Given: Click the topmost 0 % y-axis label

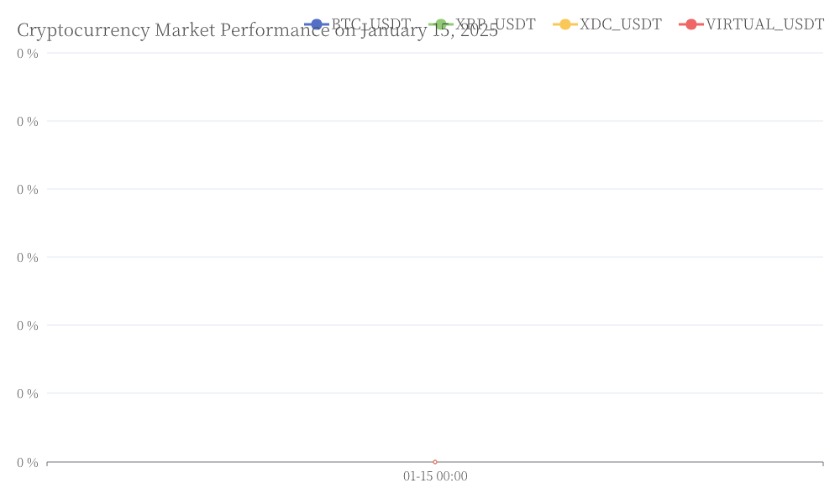Looking at the screenshot, I should coord(28,54).
